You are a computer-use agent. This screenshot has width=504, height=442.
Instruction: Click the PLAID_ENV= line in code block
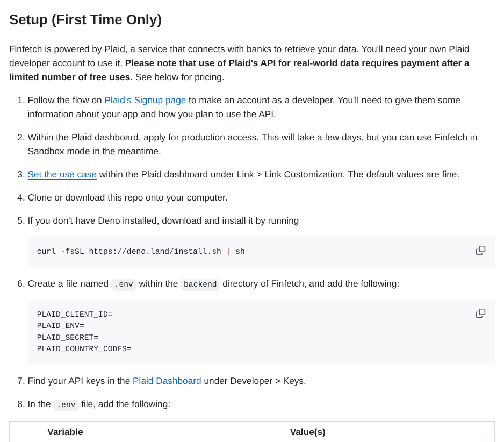[x=60, y=325]
